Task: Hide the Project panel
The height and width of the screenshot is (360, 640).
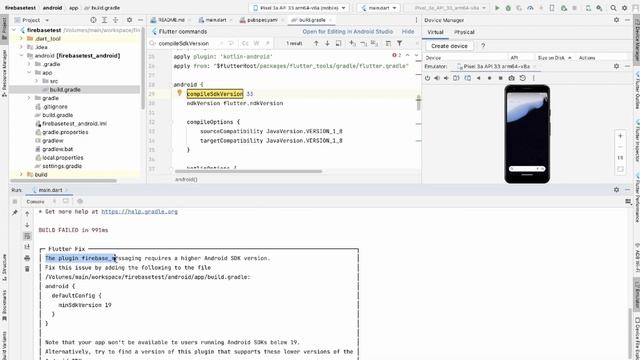Action: (140, 20)
